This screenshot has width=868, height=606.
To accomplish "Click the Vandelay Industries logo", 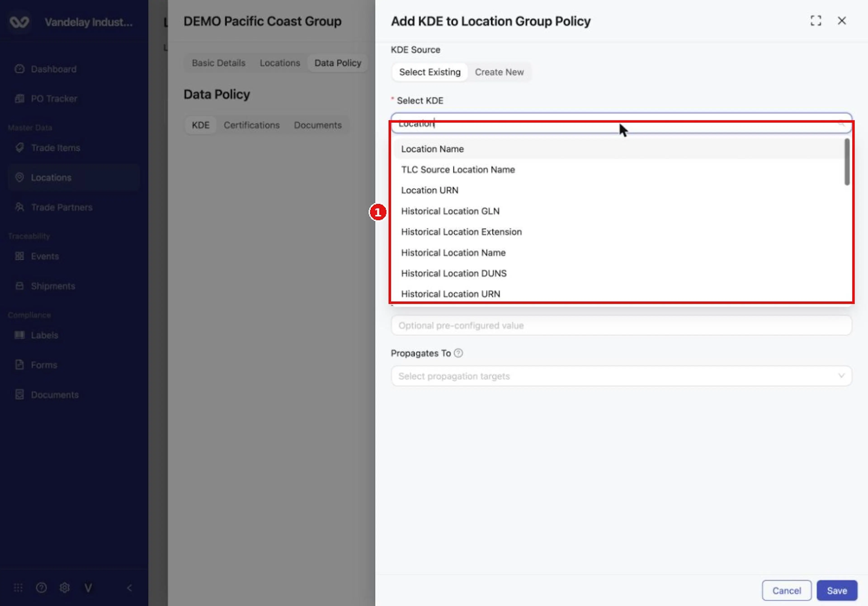I will tap(19, 22).
